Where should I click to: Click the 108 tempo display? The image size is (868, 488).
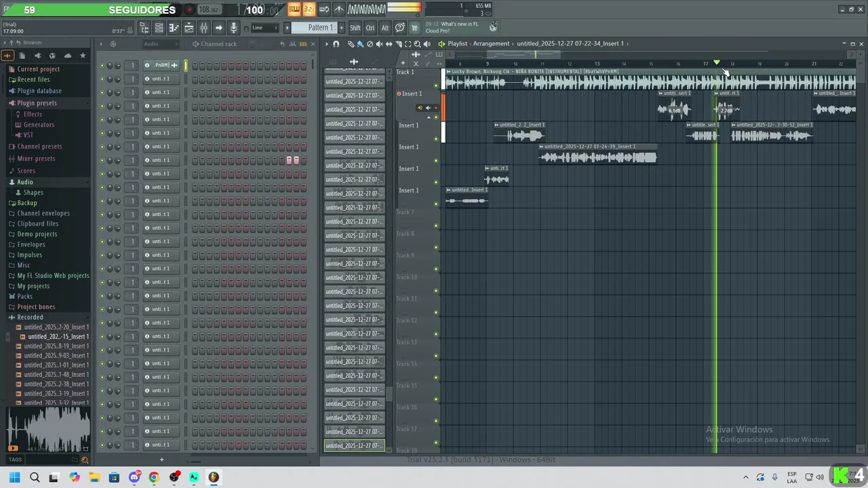click(x=209, y=9)
